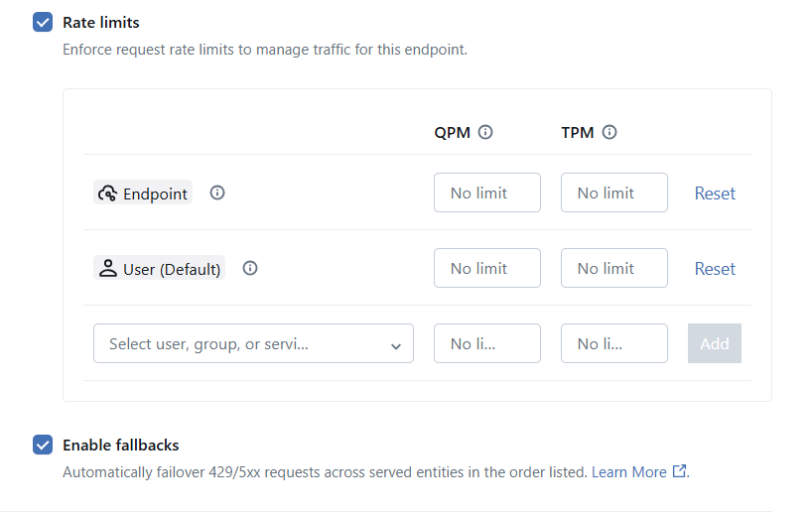Click Reset for the Endpoint row
The image size is (812, 515).
(715, 193)
